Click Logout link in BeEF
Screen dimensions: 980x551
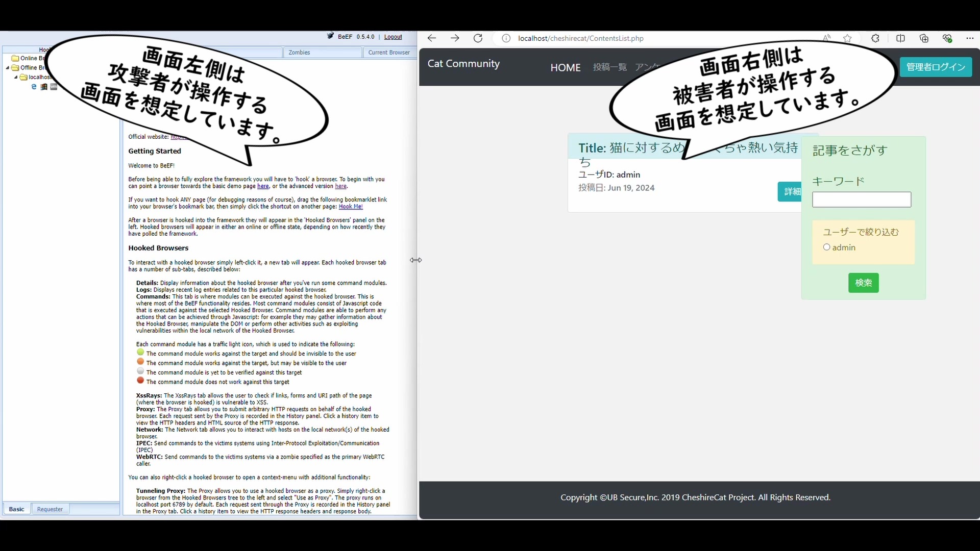[x=393, y=37]
